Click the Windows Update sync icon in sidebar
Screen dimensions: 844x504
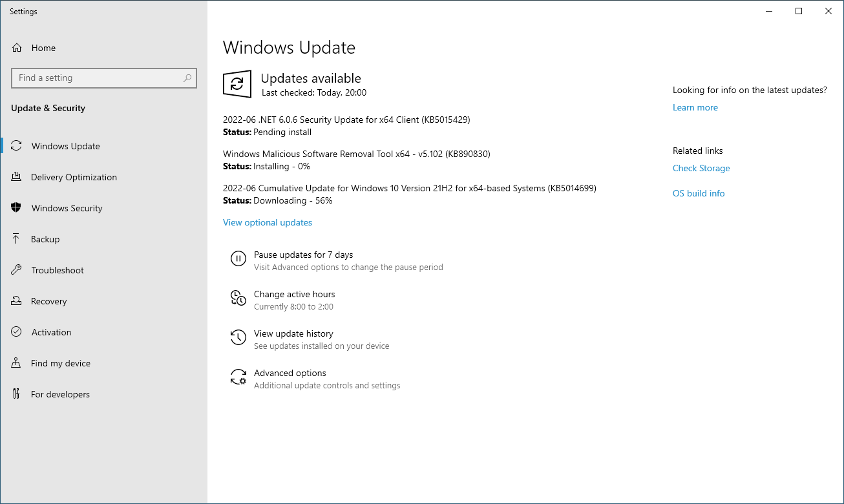tap(17, 146)
